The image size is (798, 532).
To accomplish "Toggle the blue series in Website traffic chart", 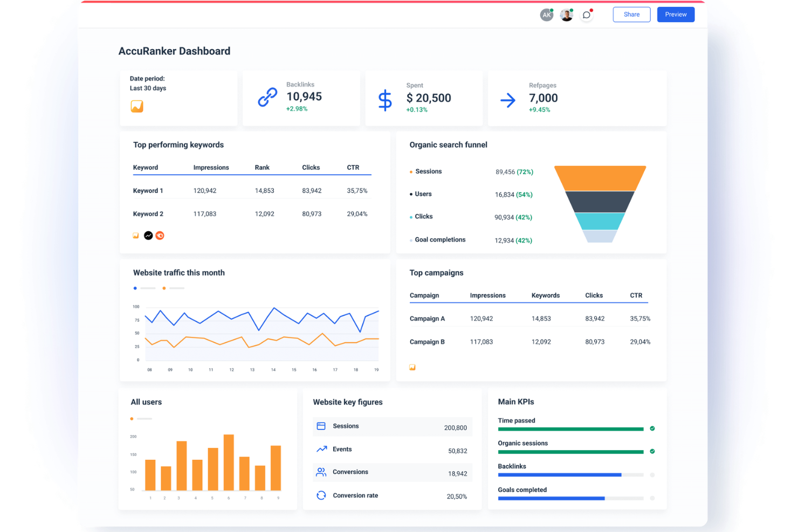I will pos(135,288).
